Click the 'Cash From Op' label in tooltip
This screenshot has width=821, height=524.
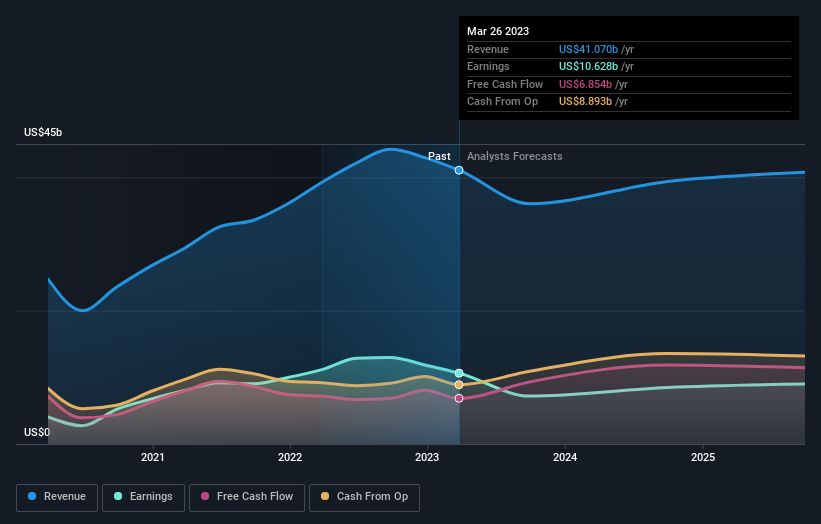click(503, 102)
